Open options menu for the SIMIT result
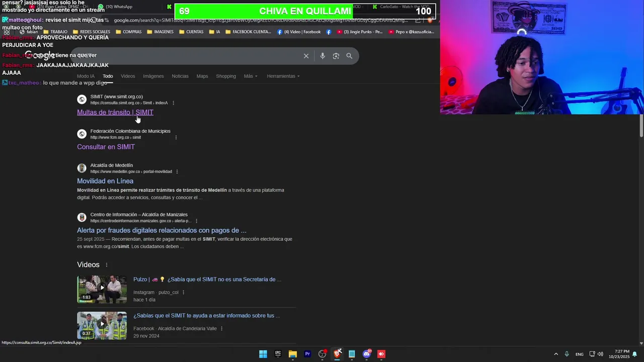 (174, 103)
